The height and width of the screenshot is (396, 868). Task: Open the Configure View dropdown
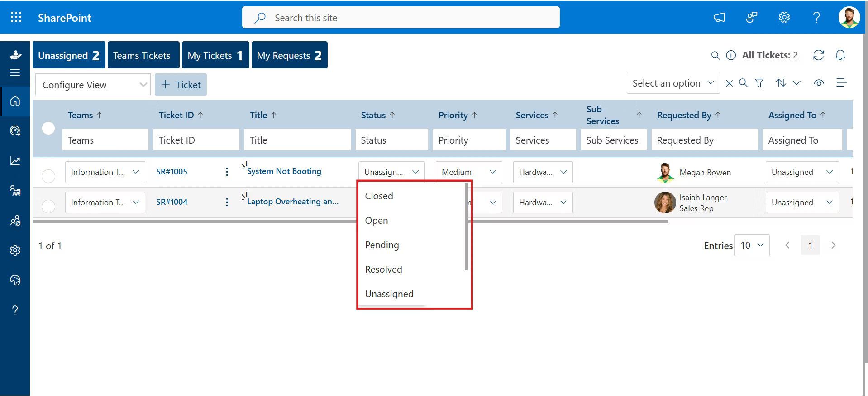click(93, 85)
